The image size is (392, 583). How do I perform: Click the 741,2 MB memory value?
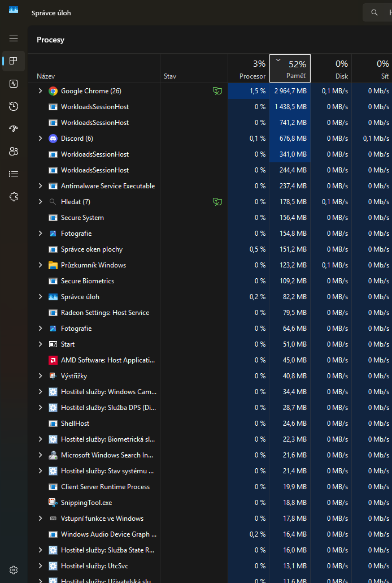tap(293, 123)
